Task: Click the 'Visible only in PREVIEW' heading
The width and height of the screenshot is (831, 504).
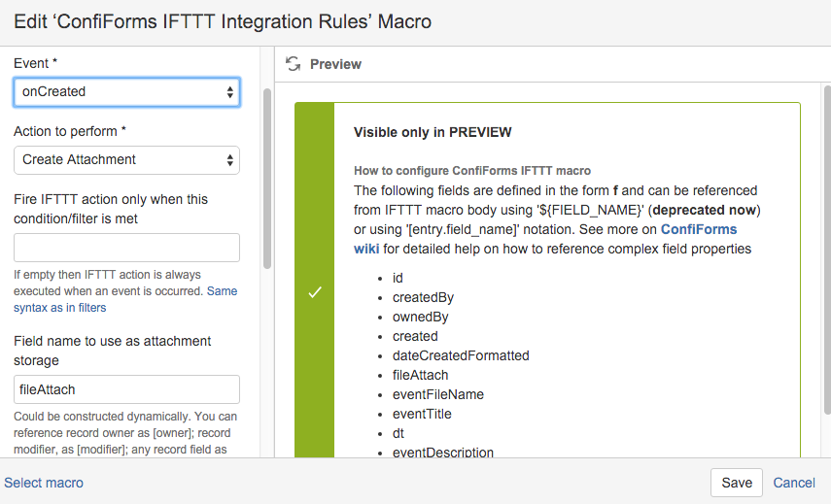Action: pyautogui.click(x=433, y=132)
